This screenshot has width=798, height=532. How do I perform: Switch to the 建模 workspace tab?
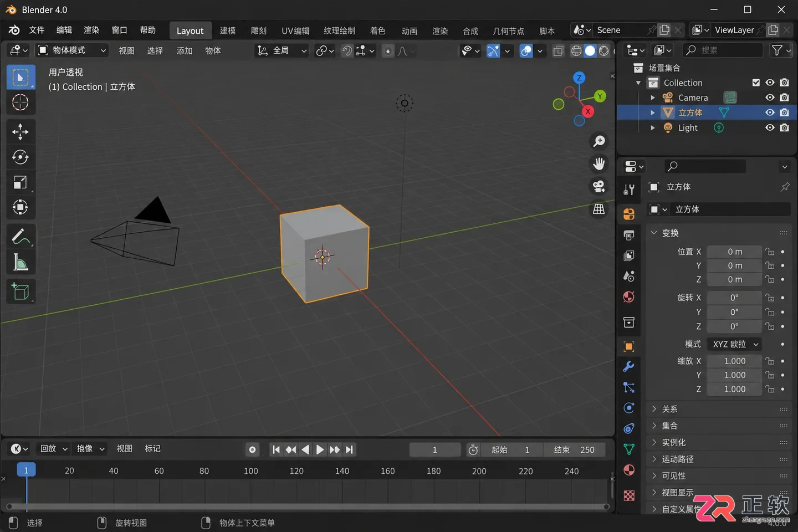[x=228, y=31]
